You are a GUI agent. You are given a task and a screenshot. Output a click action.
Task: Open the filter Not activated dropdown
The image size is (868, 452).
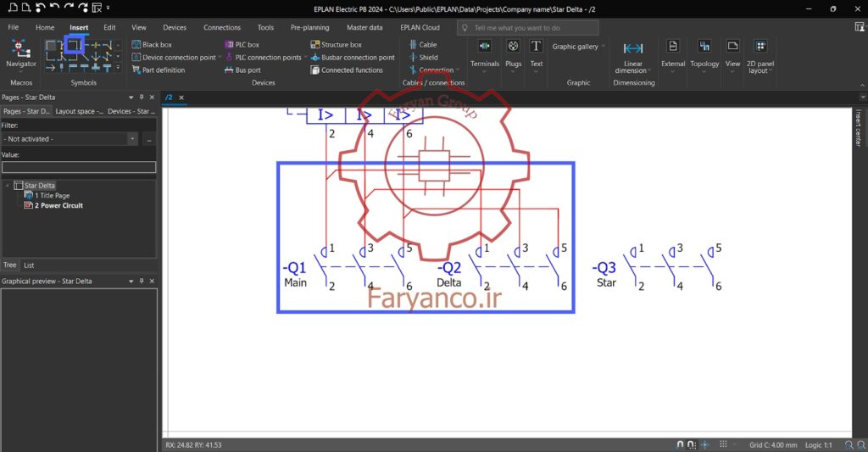[132, 139]
